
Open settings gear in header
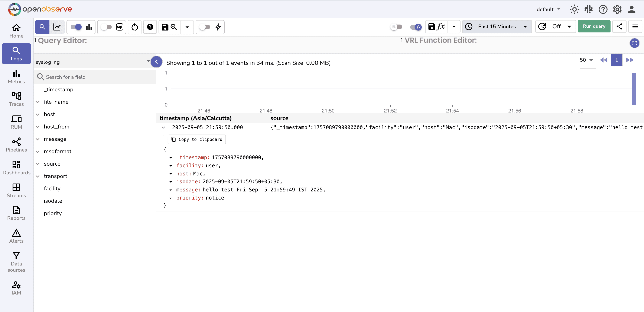click(617, 10)
